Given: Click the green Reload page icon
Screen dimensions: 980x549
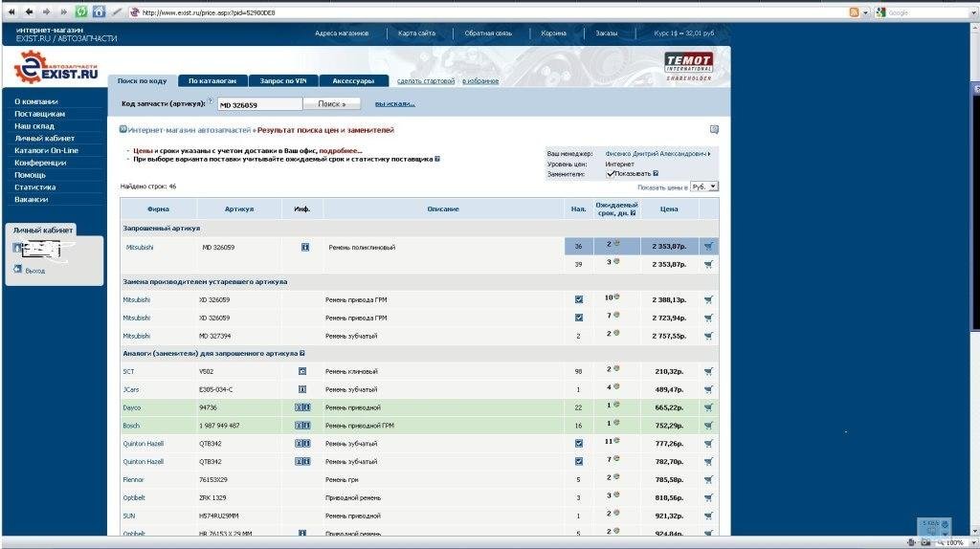Looking at the screenshot, I should tap(81, 11).
